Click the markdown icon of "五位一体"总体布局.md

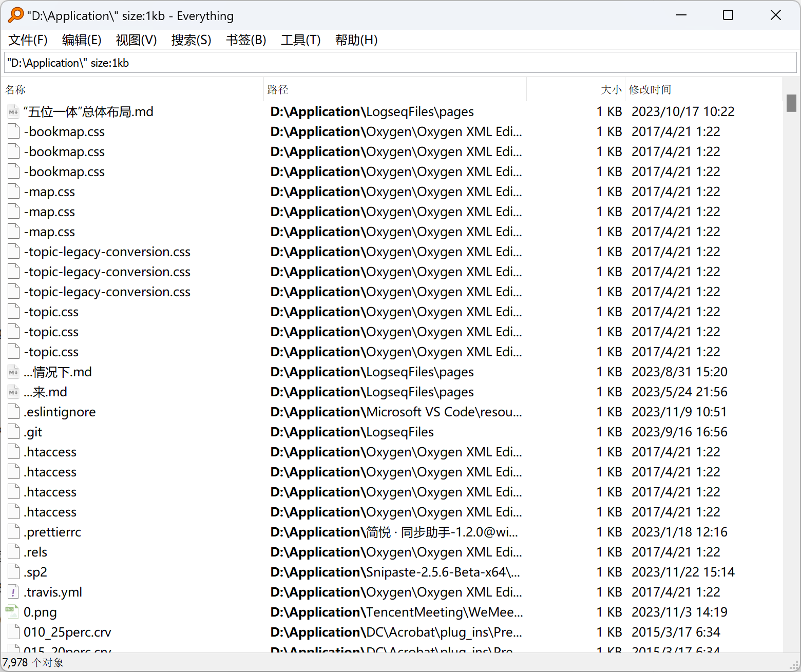(x=13, y=112)
